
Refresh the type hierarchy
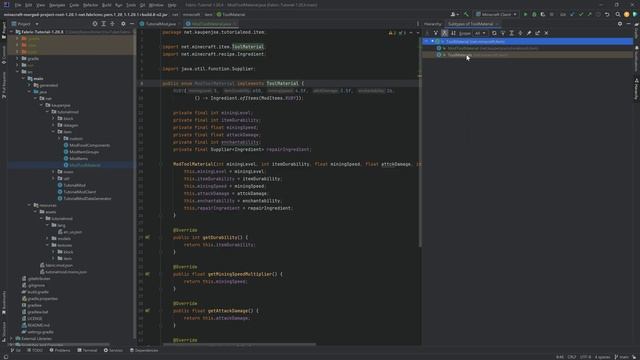tap(494, 33)
